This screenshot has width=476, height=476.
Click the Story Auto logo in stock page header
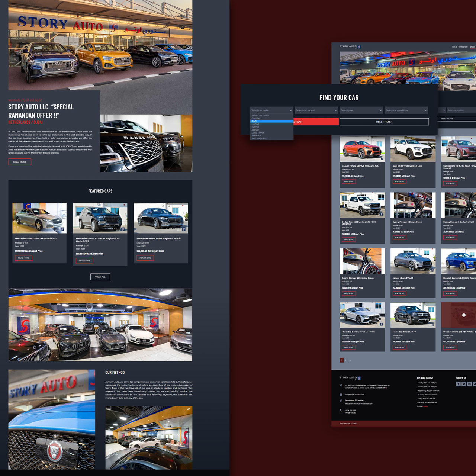[x=350, y=46]
